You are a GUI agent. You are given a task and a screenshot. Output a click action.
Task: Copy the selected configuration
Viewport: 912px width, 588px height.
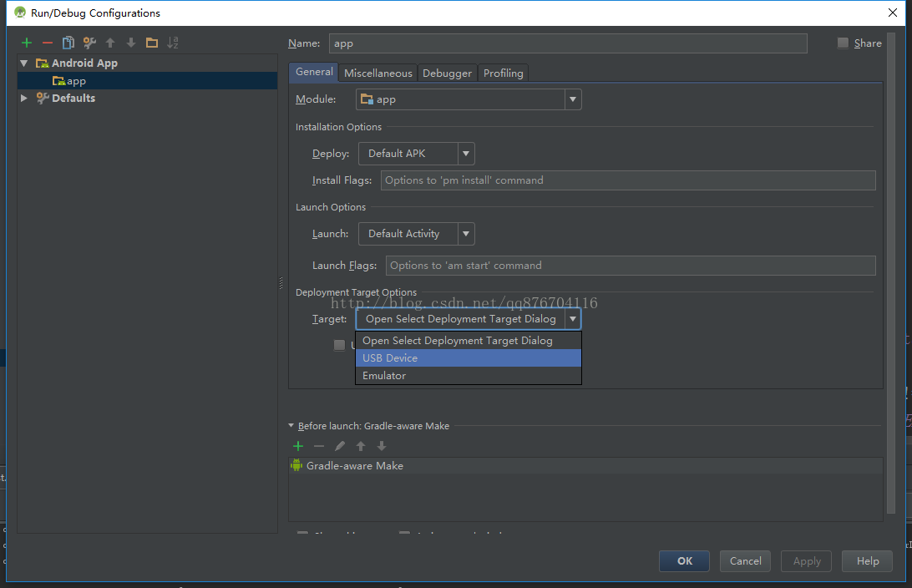point(68,43)
